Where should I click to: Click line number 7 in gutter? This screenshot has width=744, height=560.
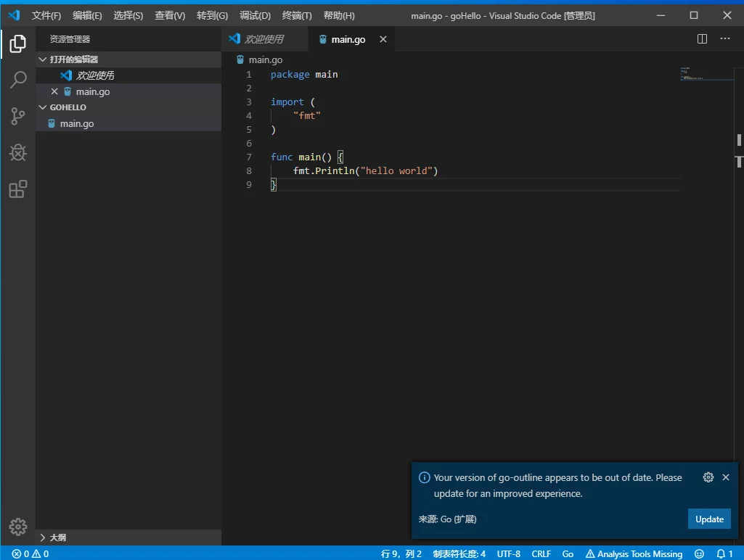pyautogui.click(x=249, y=157)
